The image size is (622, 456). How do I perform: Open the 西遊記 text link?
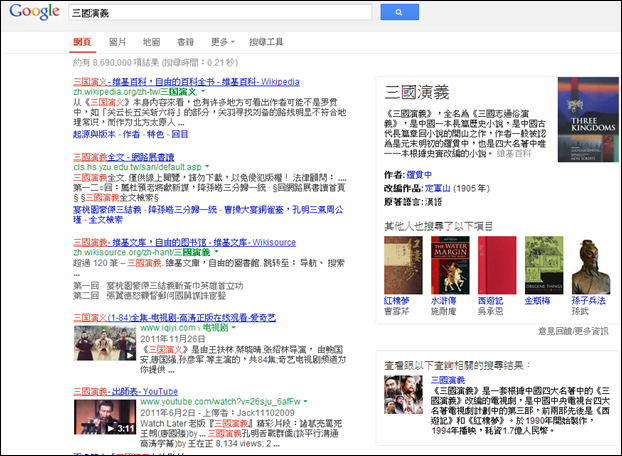[490, 301]
